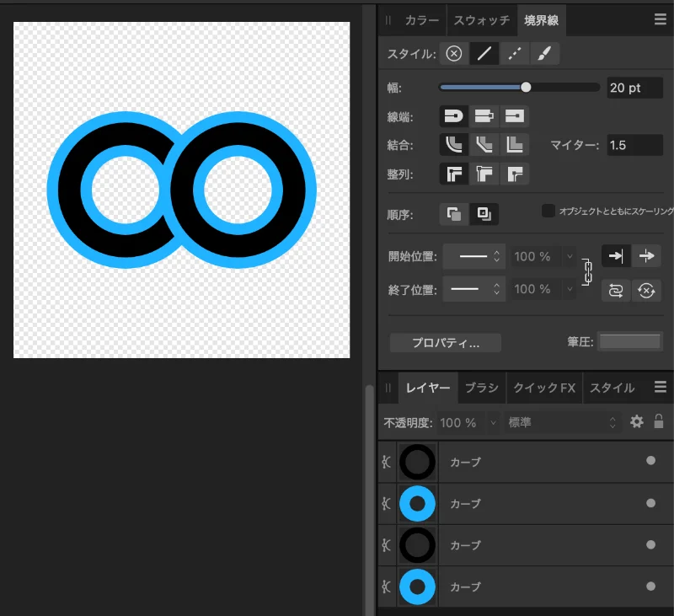The height and width of the screenshot is (616, 674).
Task: Set join to bevel join
Action: coord(484,145)
